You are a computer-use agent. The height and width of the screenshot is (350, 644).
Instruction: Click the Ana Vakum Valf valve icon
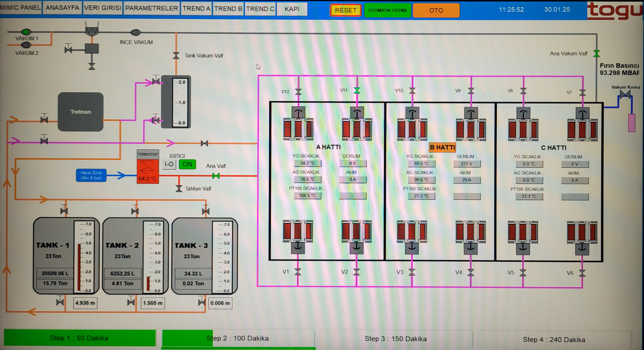click(597, 54)
